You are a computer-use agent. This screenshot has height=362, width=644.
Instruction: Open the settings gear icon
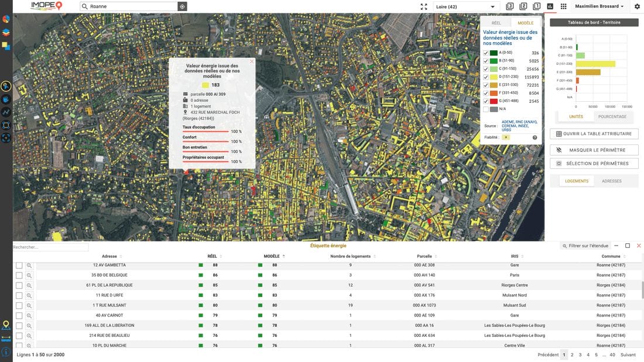pos(637,6)
